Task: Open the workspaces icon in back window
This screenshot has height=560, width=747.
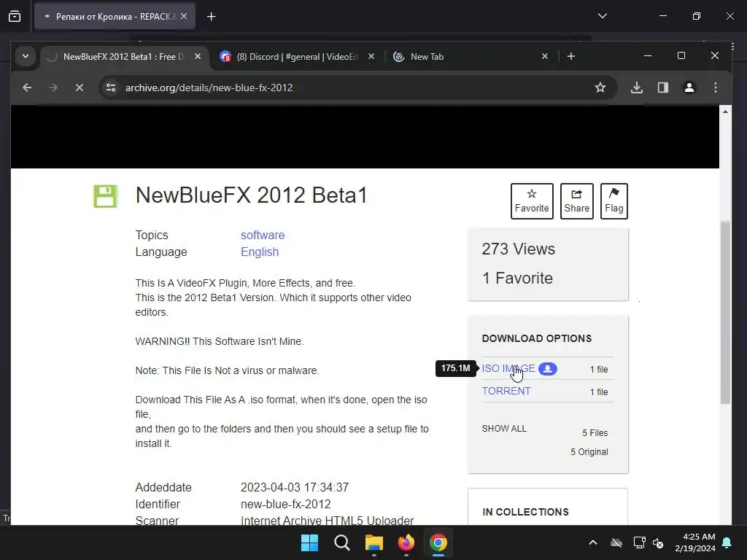Action: pyautogui.click(x=15, y=17)
